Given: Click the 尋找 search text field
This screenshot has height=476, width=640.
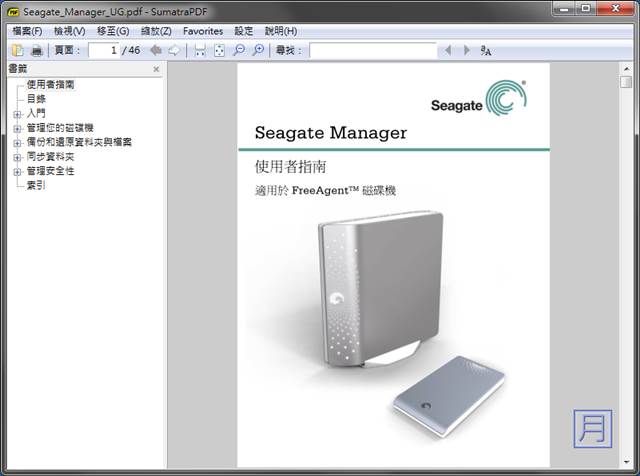Looking at the screenshot, I should click(372, 50).
